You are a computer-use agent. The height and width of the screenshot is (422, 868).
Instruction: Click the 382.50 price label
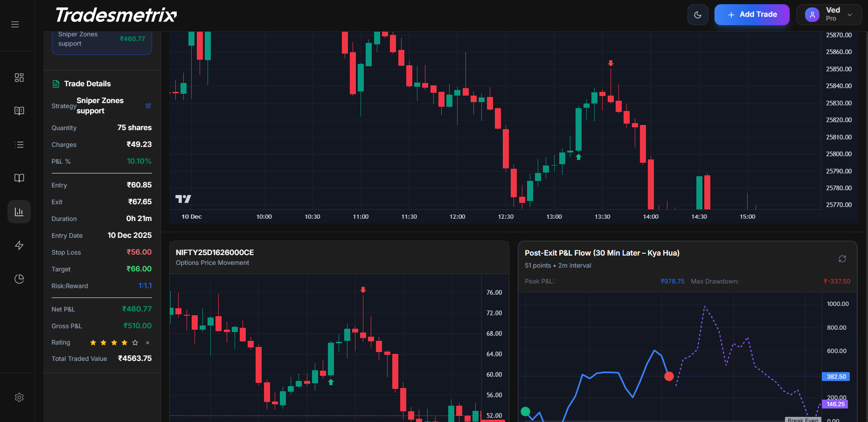coord(836,376)
